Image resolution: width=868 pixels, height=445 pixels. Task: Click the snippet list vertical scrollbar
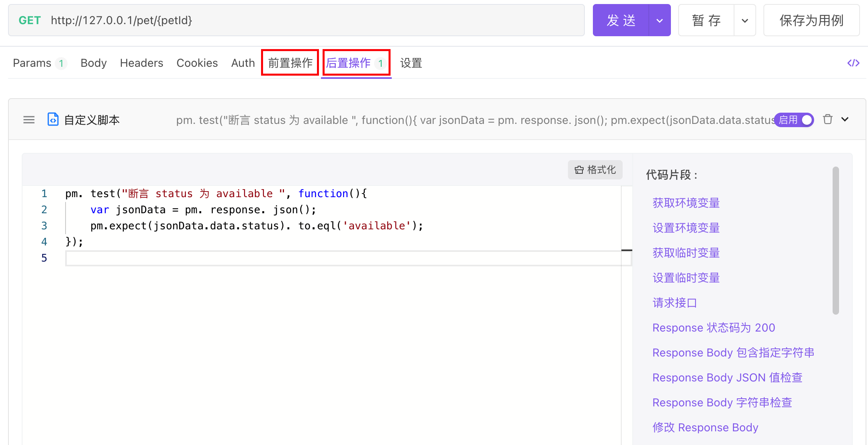coord(835,240)
